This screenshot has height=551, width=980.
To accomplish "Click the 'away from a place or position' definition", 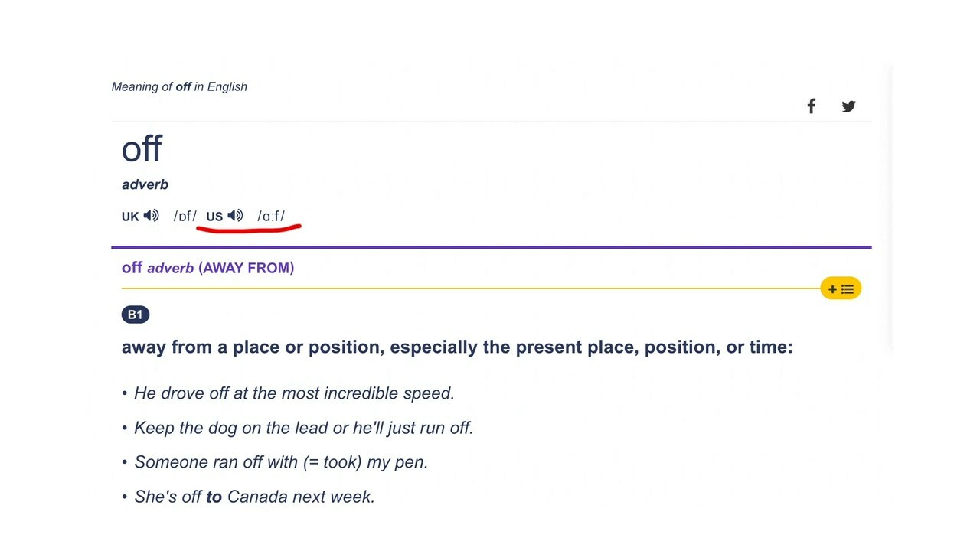I will point(457,347).
